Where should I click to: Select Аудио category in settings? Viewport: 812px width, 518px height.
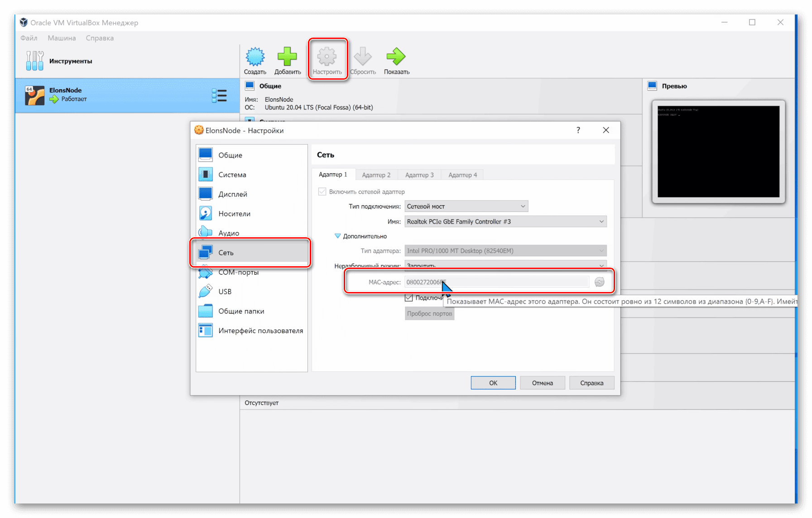(252, 233)
